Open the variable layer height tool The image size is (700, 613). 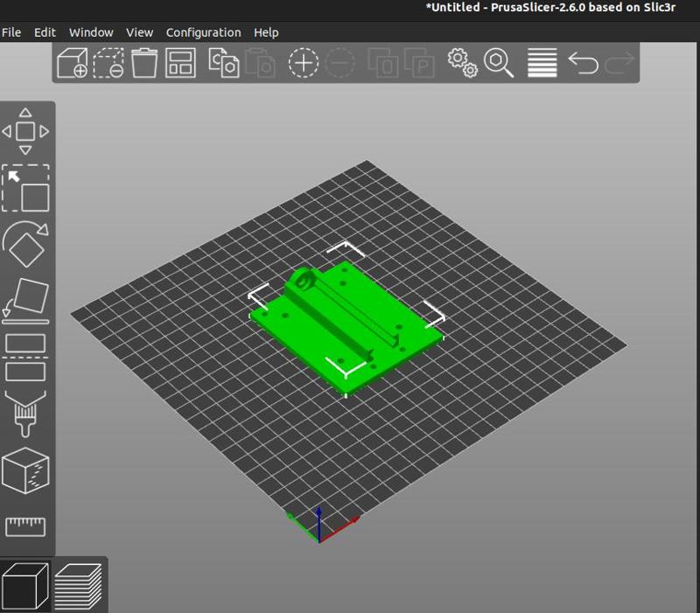542,63
